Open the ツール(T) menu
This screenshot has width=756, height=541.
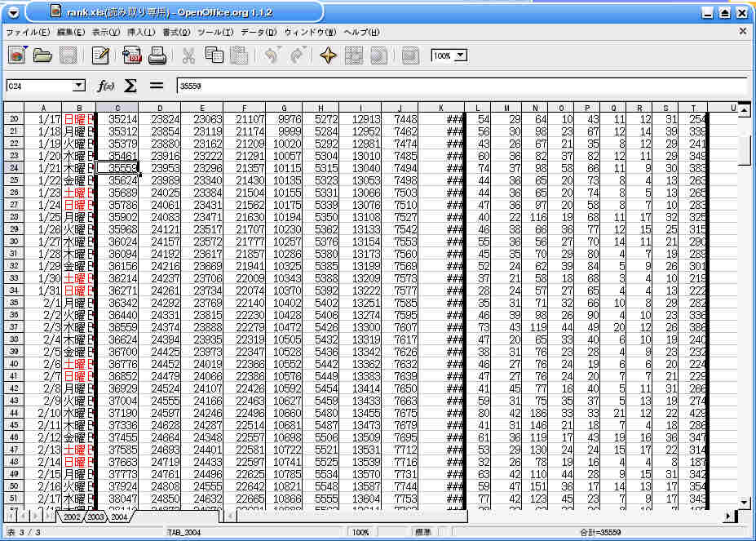coord(215,33)
